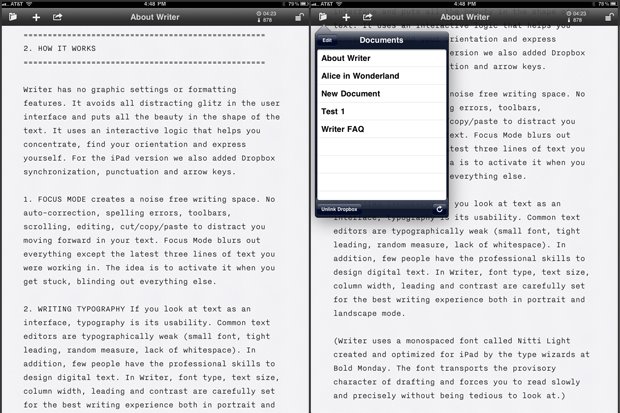Tap WRITING TYPOGRAPHY paragraph in left screen
This screenshot has width=620, height=413.
click(151, 357)
